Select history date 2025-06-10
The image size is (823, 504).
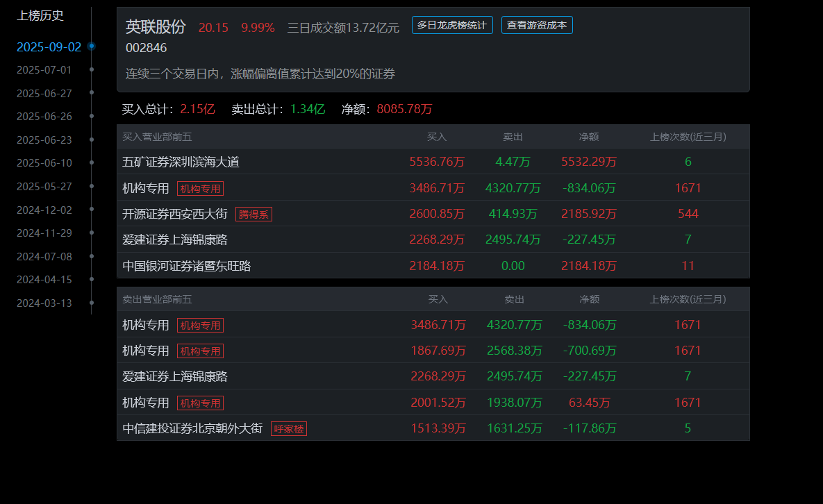click(x=44, y=163)
